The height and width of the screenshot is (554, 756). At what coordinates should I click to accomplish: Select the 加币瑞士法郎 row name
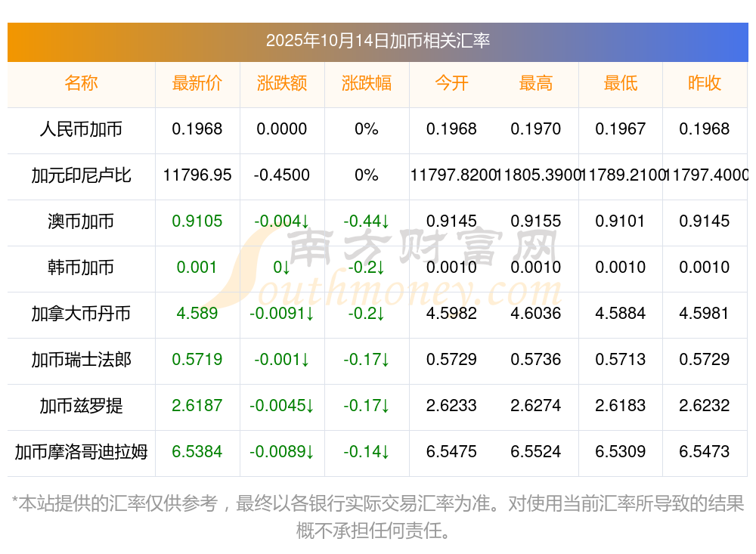(81, 360)
